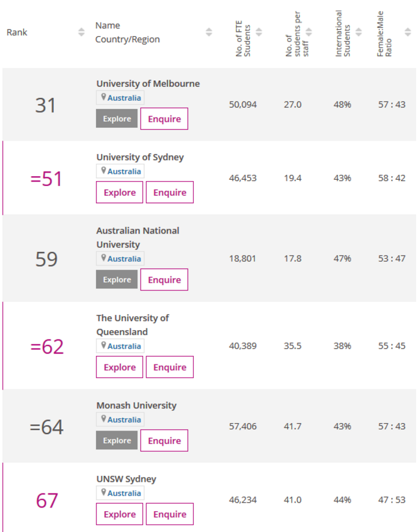418x532 pixels.
Task: Sort by No. of FTE Students arrows
Action: [x=258, y=32]
